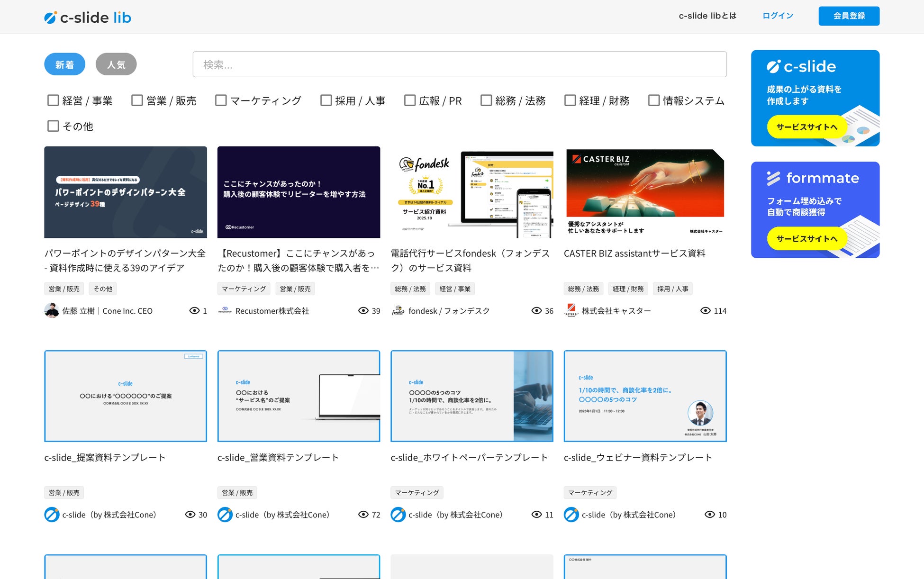
Task: Click 佐藤 立樹 author avatar photo
Action: pyautogui.click(x=51, y=311)
